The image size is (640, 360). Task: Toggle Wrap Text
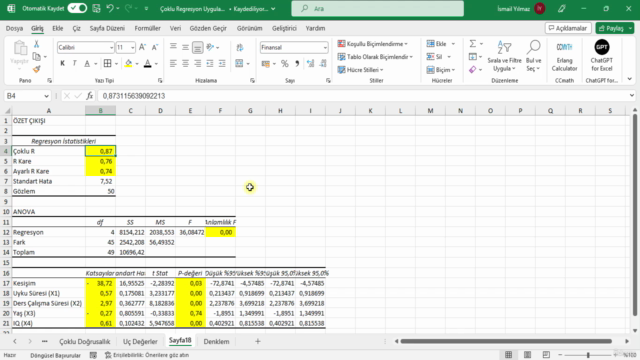[240, 47]
